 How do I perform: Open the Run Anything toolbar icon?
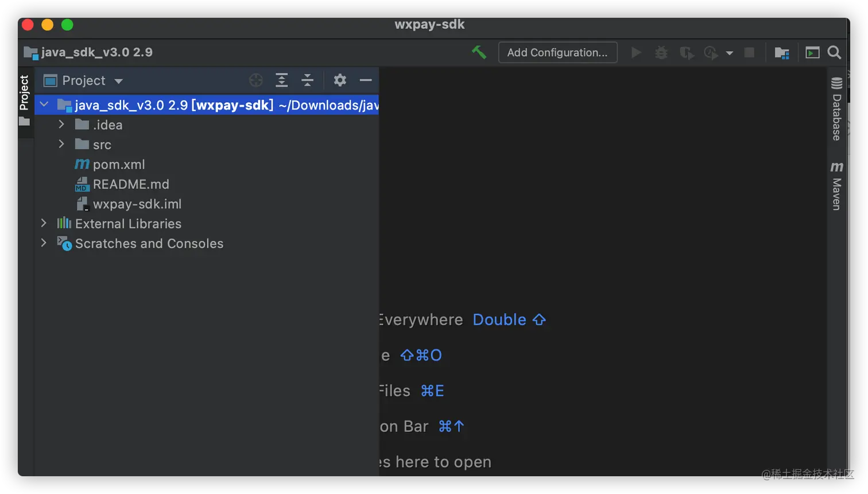pyautogui.click(x=812, y=53)
